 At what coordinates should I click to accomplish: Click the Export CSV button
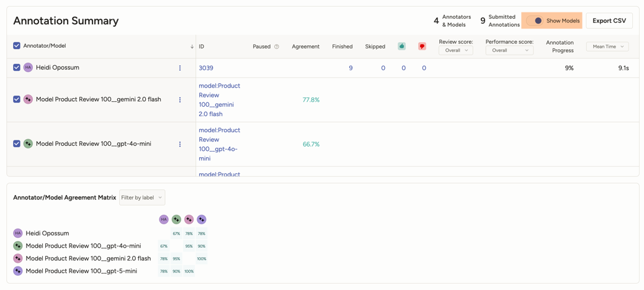click(x=609, y=21)
